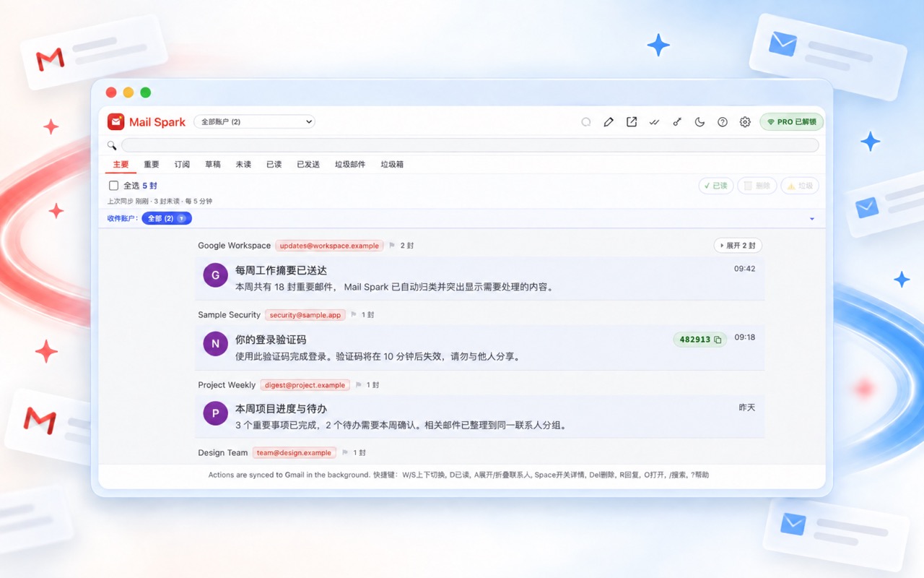The width and height of the screenshot is (924, 578).
Task: Click the PRO 已解锁 badge
Action: coord(792,122)
